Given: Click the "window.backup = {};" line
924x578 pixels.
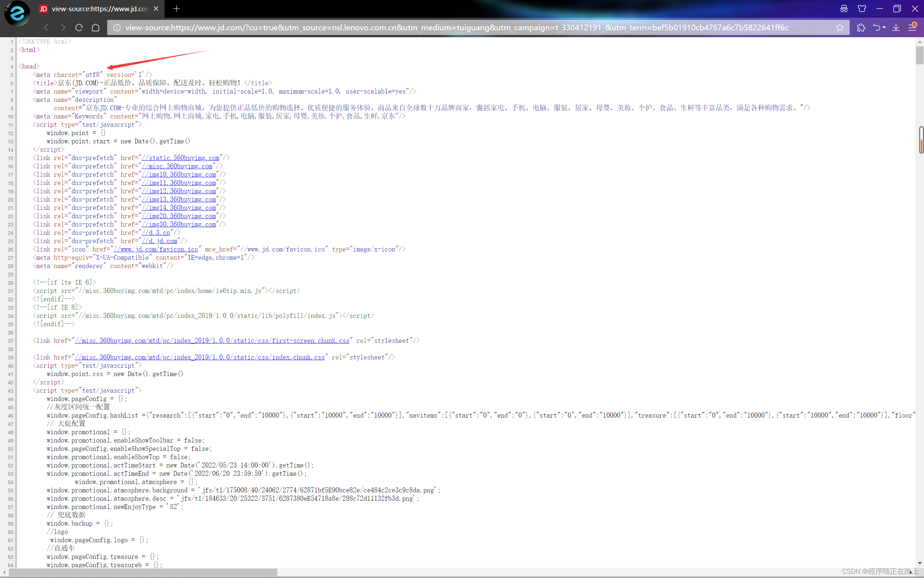Looking at the screenshot, I should click(x=80, y=524).
